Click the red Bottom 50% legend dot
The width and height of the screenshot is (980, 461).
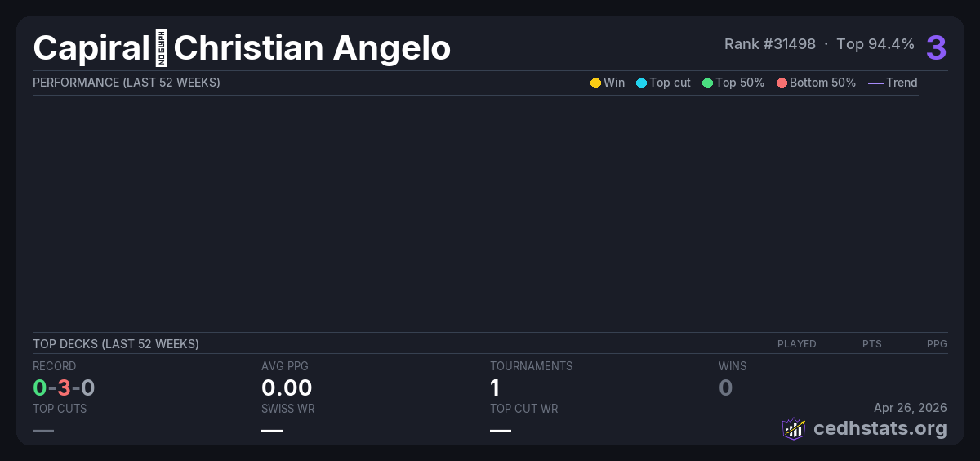click(782, 83)
